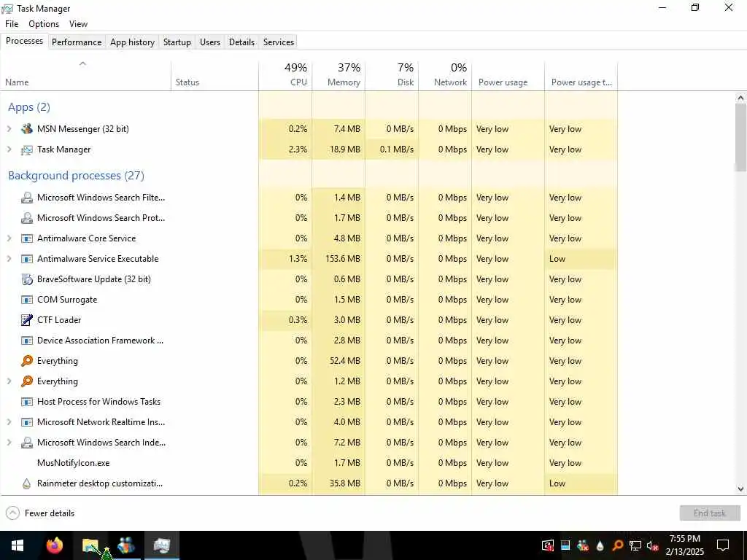The height and width of the screenshot is (560, 747).
Task: Expand Microsoft Network Realtime Inspection row
Action: pos(9,422)
